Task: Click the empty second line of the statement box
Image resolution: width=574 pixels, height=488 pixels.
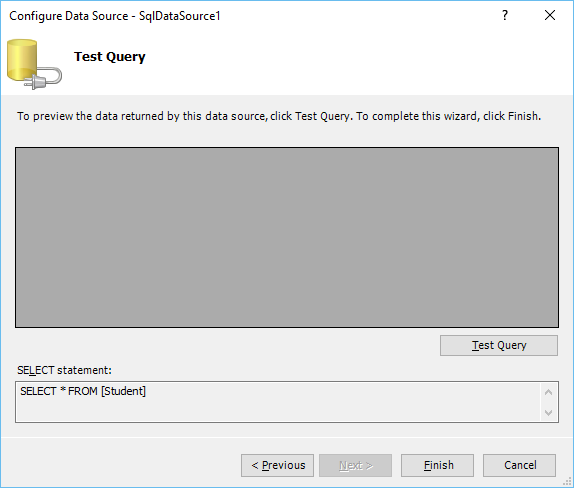Action: coord(278,410)
